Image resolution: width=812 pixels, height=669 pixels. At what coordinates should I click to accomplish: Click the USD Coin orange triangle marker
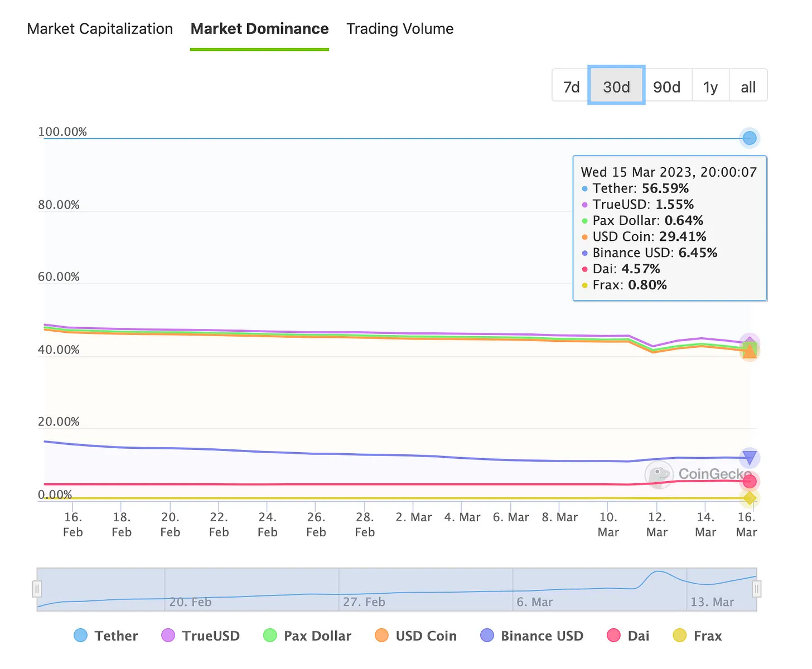click(x=750, y=351)
